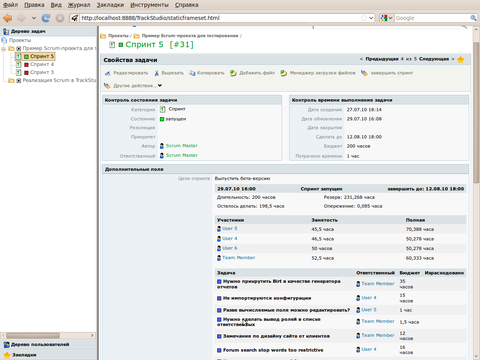Click the category icon beside the Спринт 5 title
The height and width of the screenshot is (360, 480).
112,45
